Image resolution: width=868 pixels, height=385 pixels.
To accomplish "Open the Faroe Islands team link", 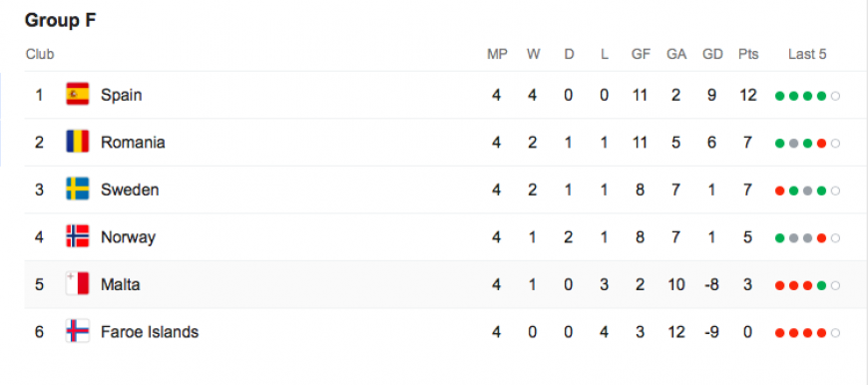I will pyautogui.click(x=150, y=332).
